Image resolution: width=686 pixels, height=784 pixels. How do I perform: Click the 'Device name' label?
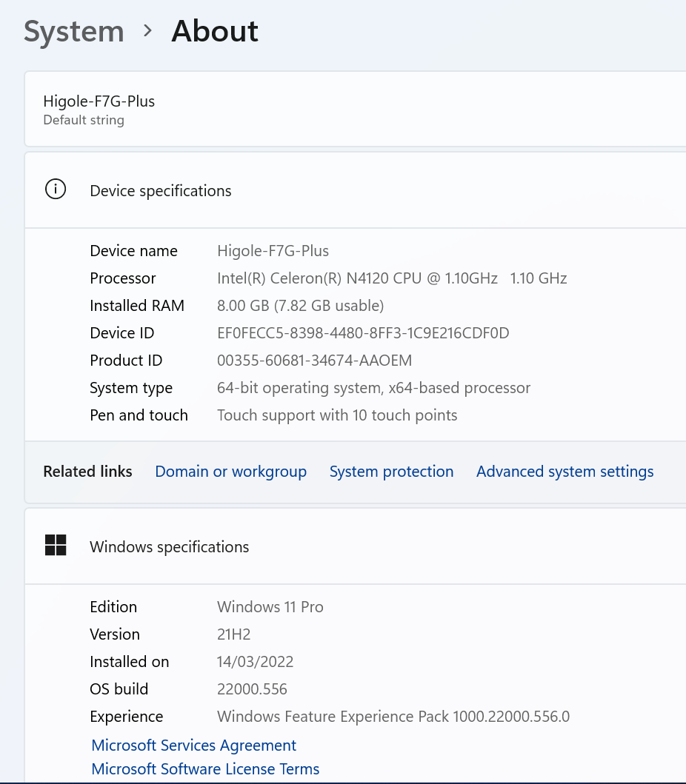133,251
